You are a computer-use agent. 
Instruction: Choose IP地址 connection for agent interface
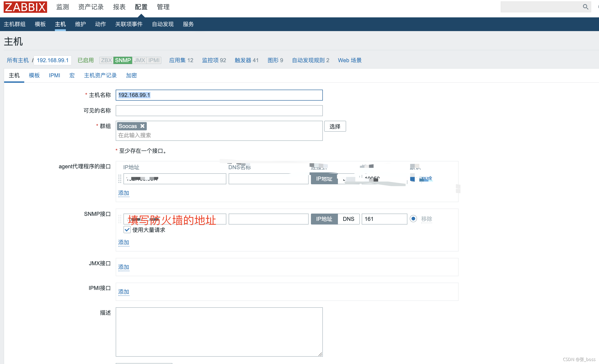324,179
